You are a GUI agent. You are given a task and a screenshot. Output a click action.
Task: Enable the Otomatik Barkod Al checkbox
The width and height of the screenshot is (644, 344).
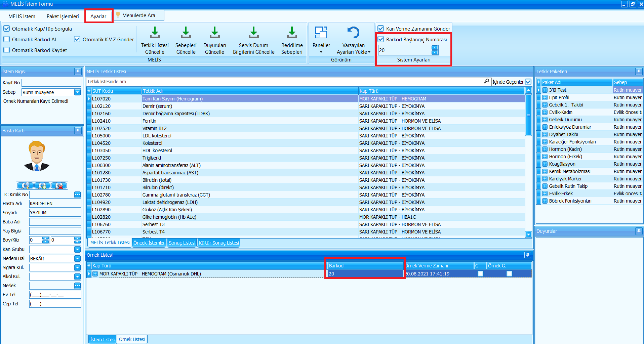pyautogui.click(x=7, y=40)
